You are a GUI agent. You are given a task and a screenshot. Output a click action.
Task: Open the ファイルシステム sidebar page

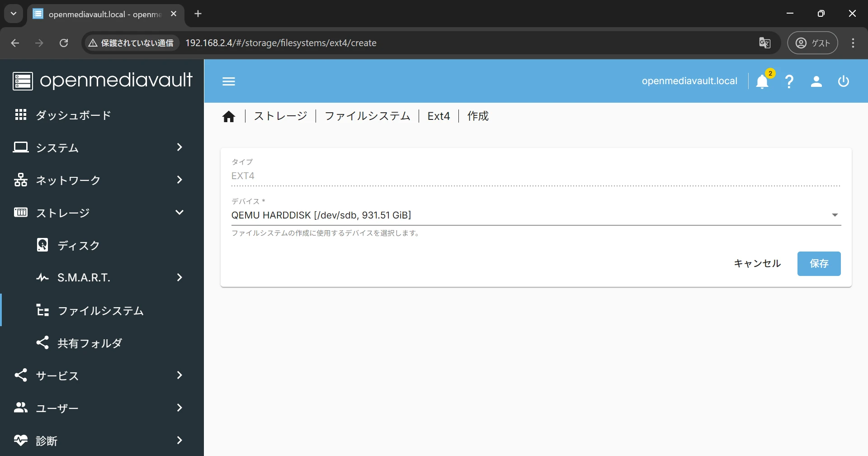[102, 310]
